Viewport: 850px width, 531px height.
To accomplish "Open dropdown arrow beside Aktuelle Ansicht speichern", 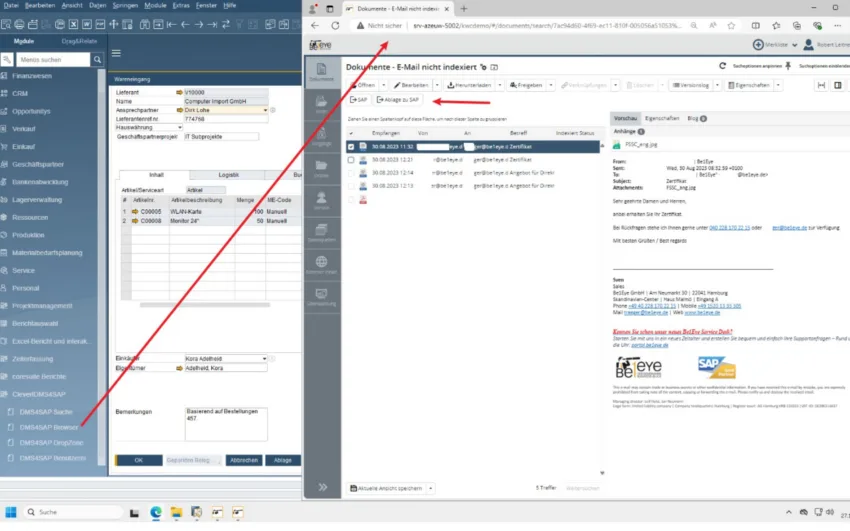I will click(430, 488).
